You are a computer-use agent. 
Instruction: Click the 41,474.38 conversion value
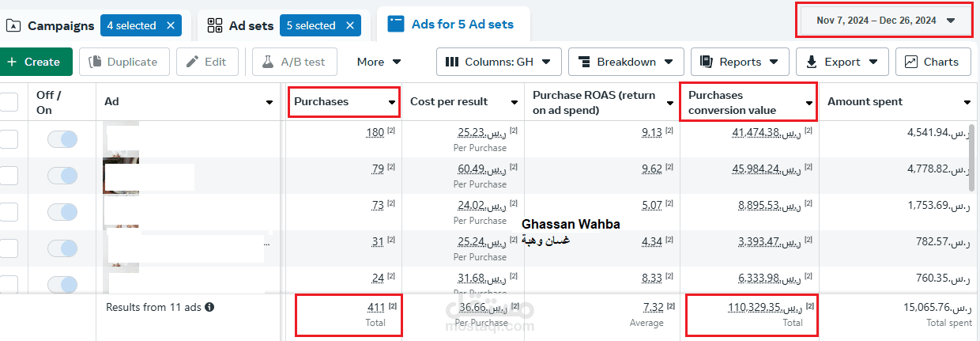pos(767,132)
